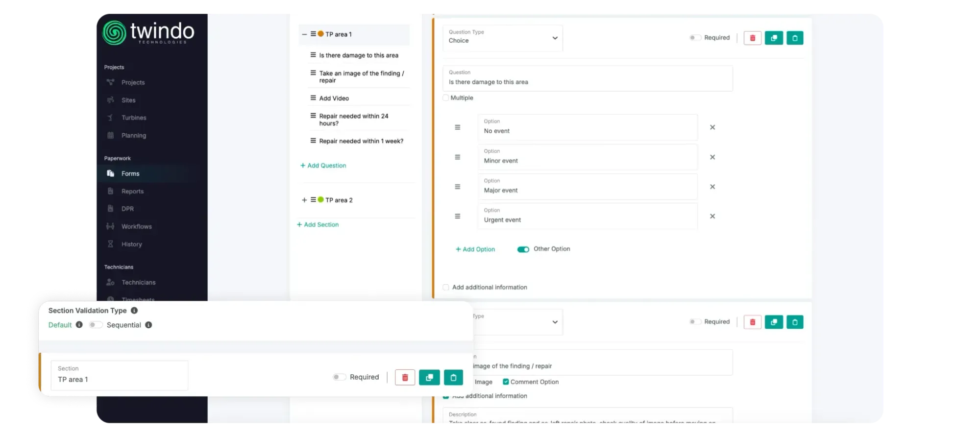This screenshot has width=980, height=437.
Task: Click reorder handle of 'Urgent event' option
Action: [458, 216]
